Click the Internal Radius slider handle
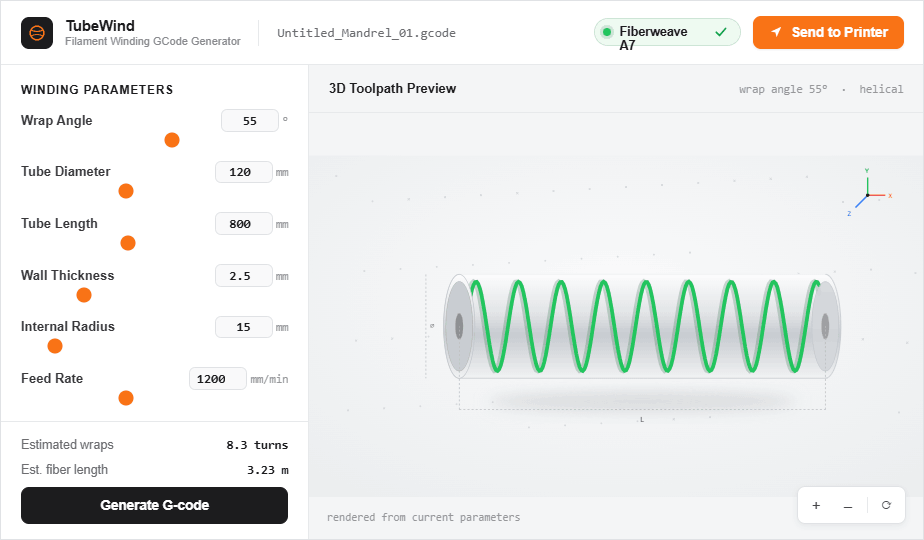 click(x=55, y=346)
